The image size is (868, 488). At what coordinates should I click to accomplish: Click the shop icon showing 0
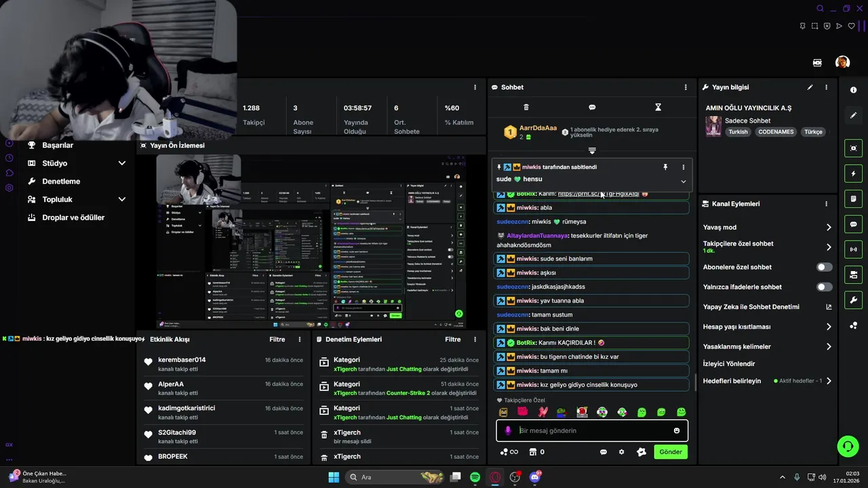click(537, 452)
